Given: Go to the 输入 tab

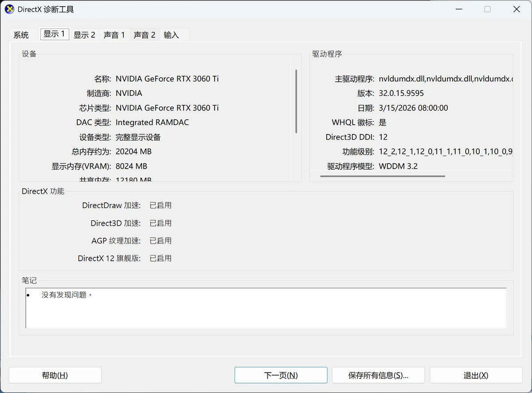Looking at the screenshot, I should (x=172, y=35).
